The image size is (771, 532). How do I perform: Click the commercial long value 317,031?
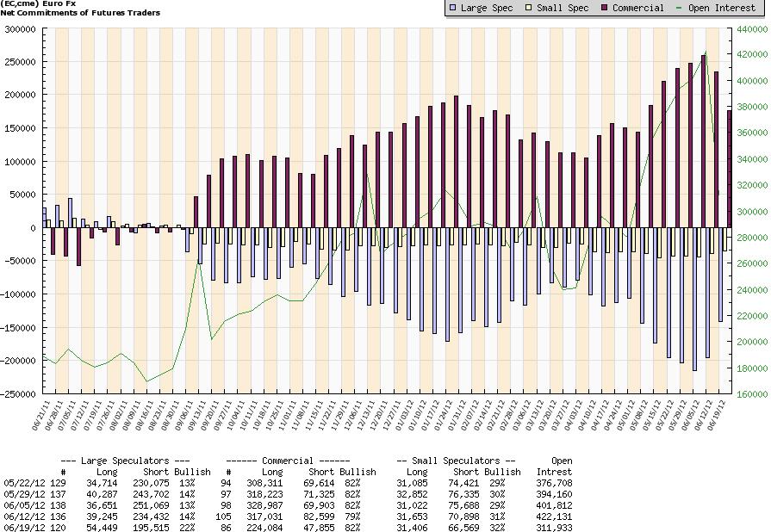[x=265, y=517]
